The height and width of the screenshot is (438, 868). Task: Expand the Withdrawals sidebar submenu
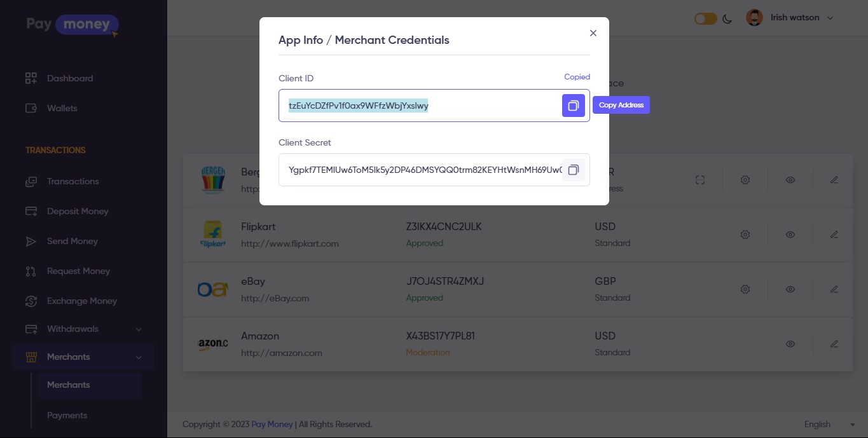tap(138, 329)
